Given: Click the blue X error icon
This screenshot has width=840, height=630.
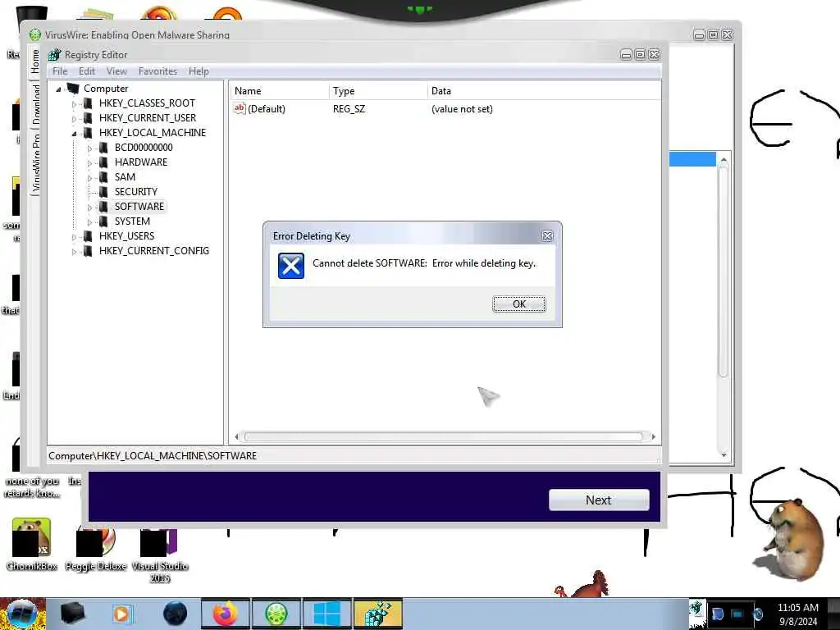Looking at the screenshot, I should click(291, 266).
